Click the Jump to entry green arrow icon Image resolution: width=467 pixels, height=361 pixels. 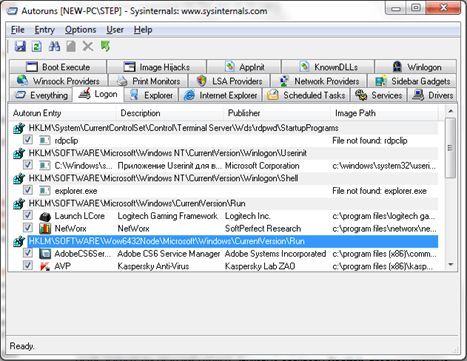[105, 46]
